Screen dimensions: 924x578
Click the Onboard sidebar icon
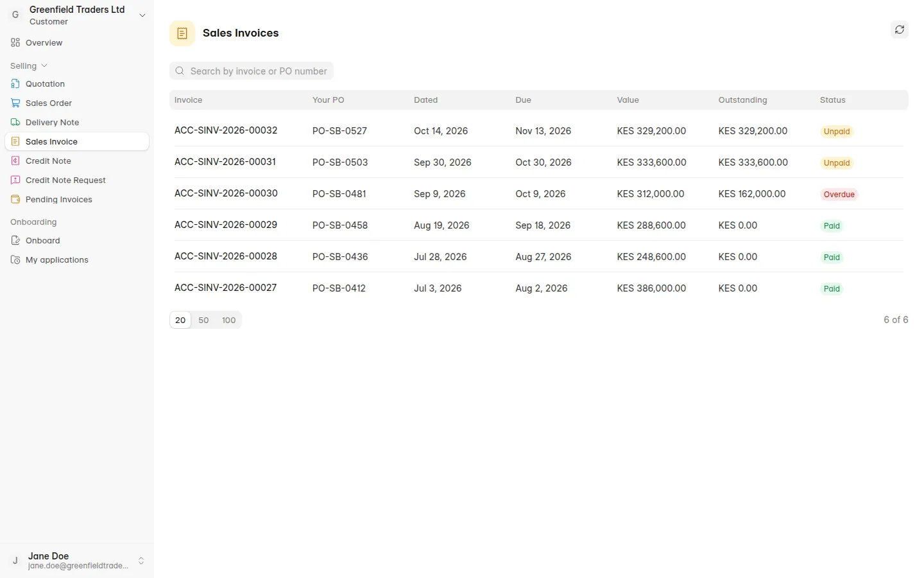15,241
